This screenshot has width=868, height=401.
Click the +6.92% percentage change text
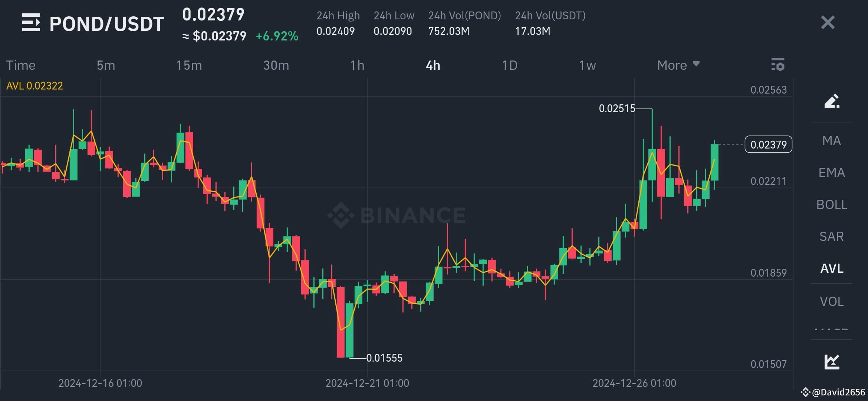[277, 36]
